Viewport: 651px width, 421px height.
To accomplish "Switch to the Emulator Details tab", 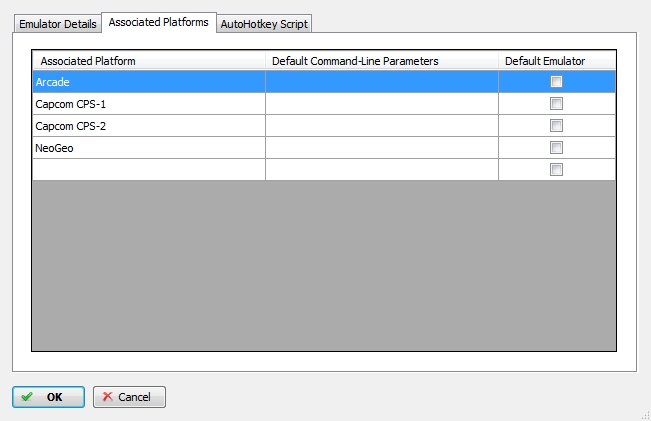I will tap(58, 24).
